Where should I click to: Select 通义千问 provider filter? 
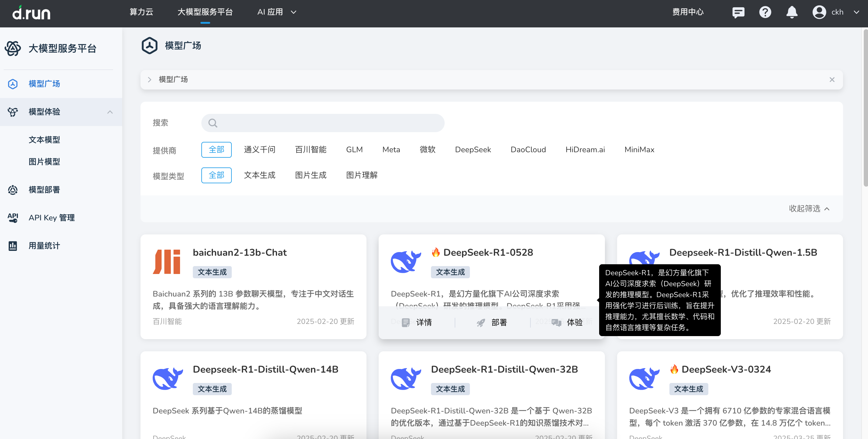click(259, 150)
